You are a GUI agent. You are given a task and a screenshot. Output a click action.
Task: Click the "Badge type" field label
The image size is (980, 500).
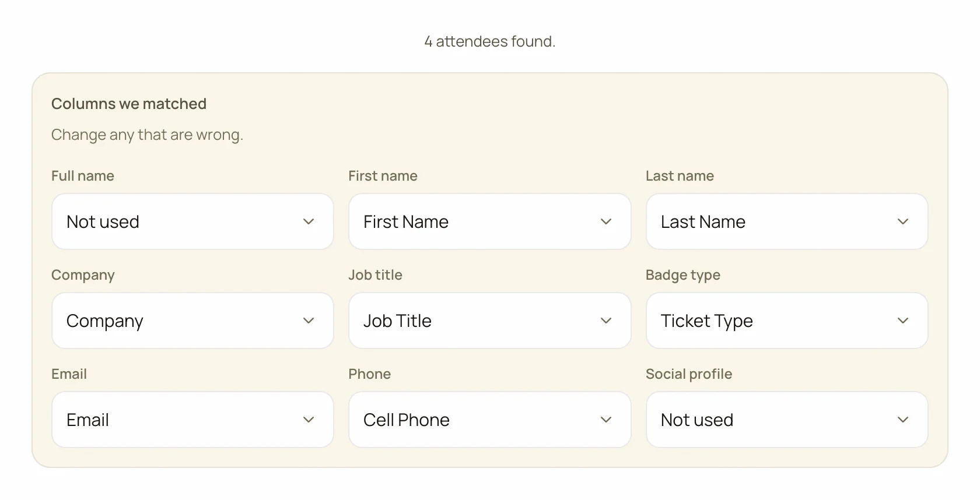(x=682, y=275)
